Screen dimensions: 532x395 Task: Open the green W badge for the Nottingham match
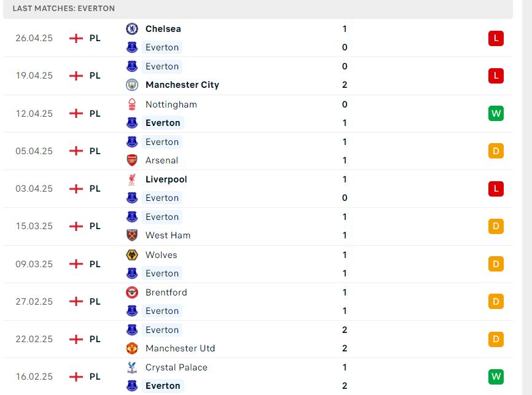click(x=496, y=114)
